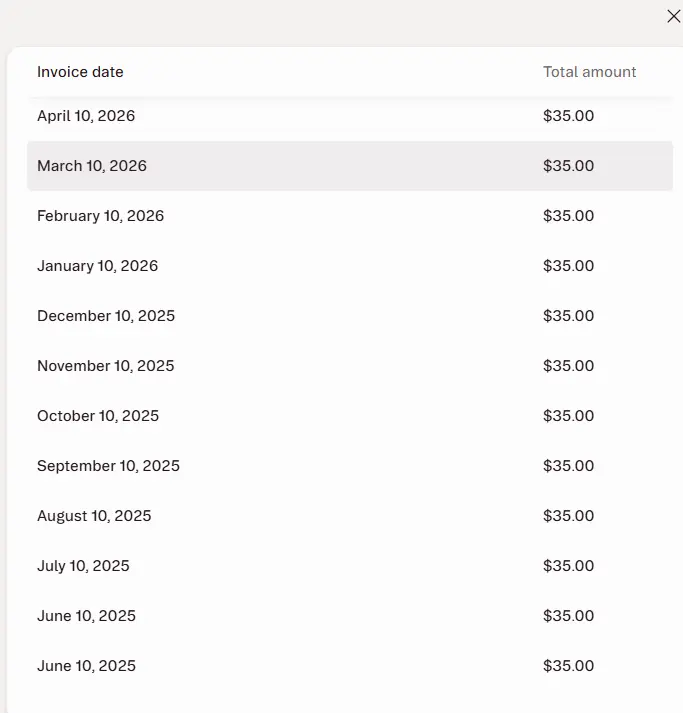View the September 10, 2025 invoice row
The width and height of the screenshot is (683, 713).
[x=350, y=466]
